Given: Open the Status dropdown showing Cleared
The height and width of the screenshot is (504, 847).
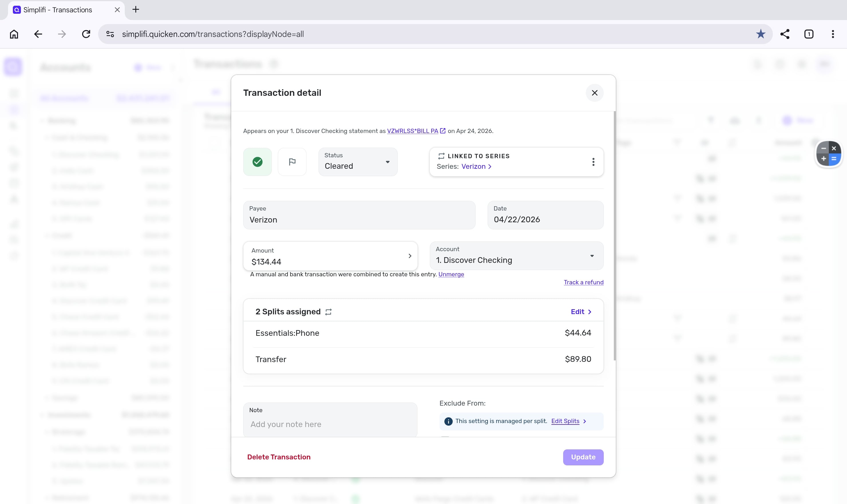Looking at the screenshot, I should (357, 162).
